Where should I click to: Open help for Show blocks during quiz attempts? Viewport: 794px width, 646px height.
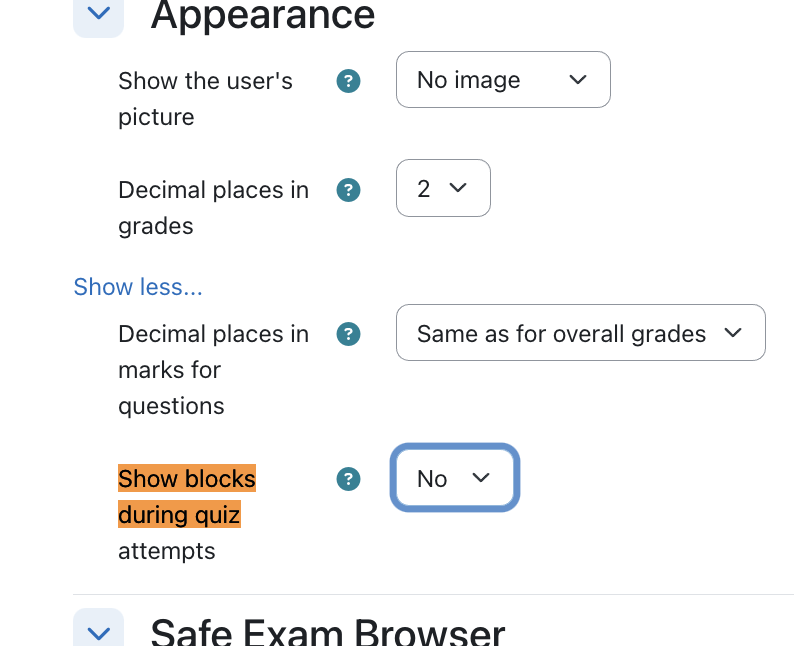coord(348,479)
